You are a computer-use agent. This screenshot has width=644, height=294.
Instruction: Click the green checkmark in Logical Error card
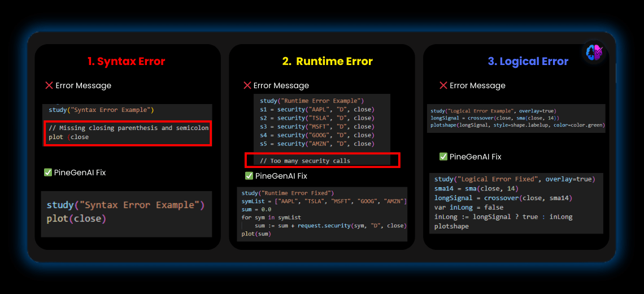(443, 157)
